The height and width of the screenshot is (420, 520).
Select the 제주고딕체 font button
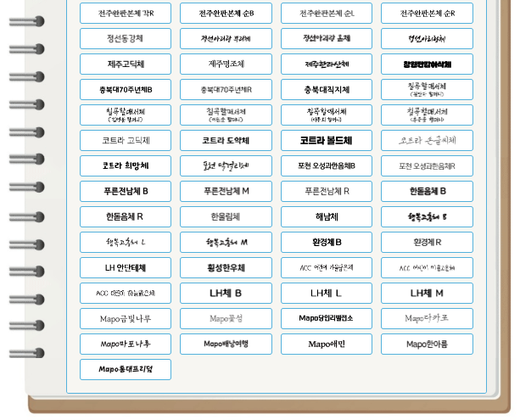tap(126, 64)
